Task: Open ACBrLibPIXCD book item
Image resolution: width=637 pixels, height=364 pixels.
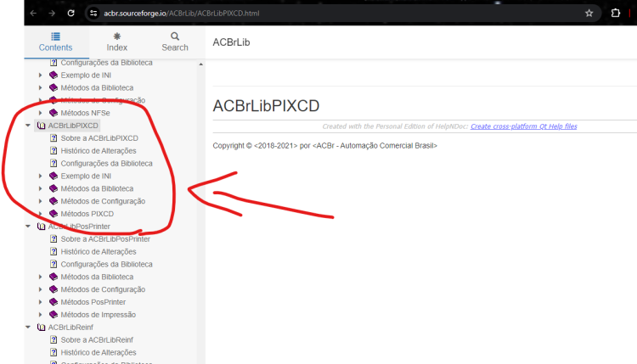Action: tap(73, 126)
